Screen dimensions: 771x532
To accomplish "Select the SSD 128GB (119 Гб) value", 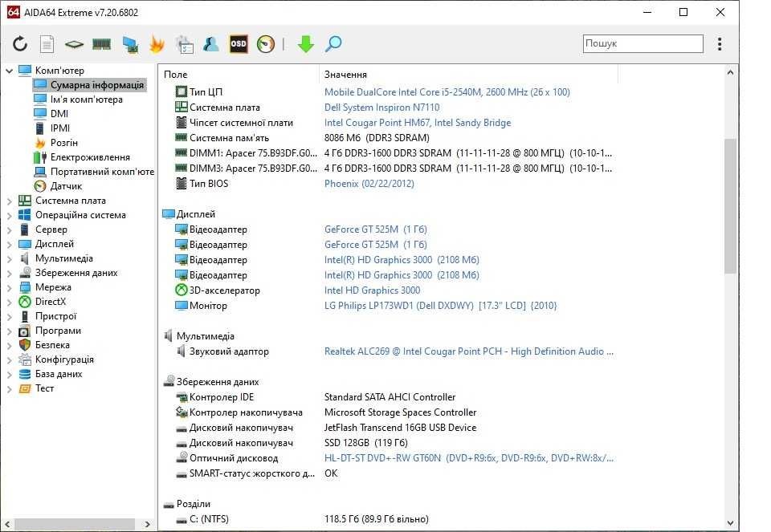I will [366, 443].
